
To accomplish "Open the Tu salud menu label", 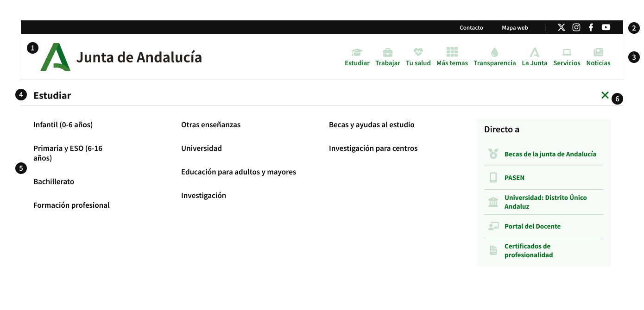I will tap(418, 63).
